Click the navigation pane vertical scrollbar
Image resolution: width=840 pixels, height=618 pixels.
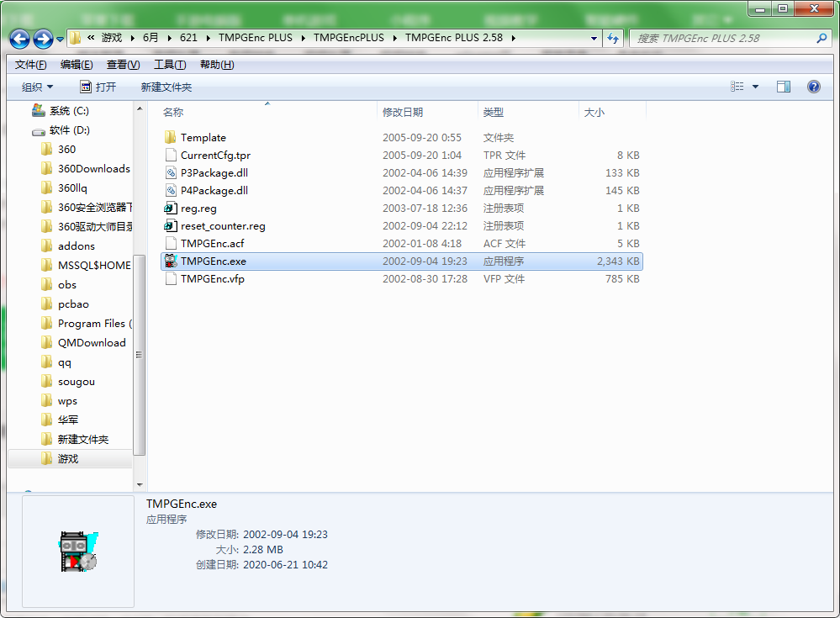[140, 297]
